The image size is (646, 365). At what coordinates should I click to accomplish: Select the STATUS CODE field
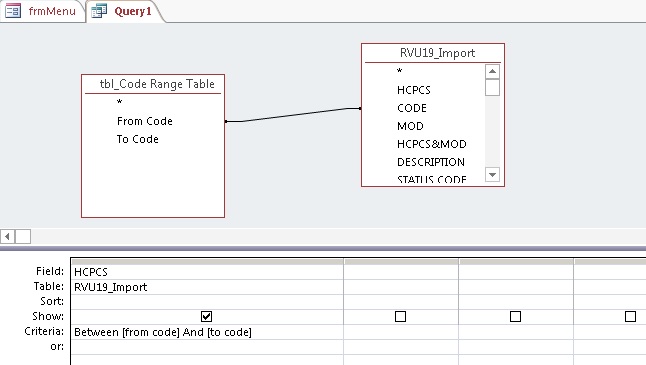coord(431,180)
